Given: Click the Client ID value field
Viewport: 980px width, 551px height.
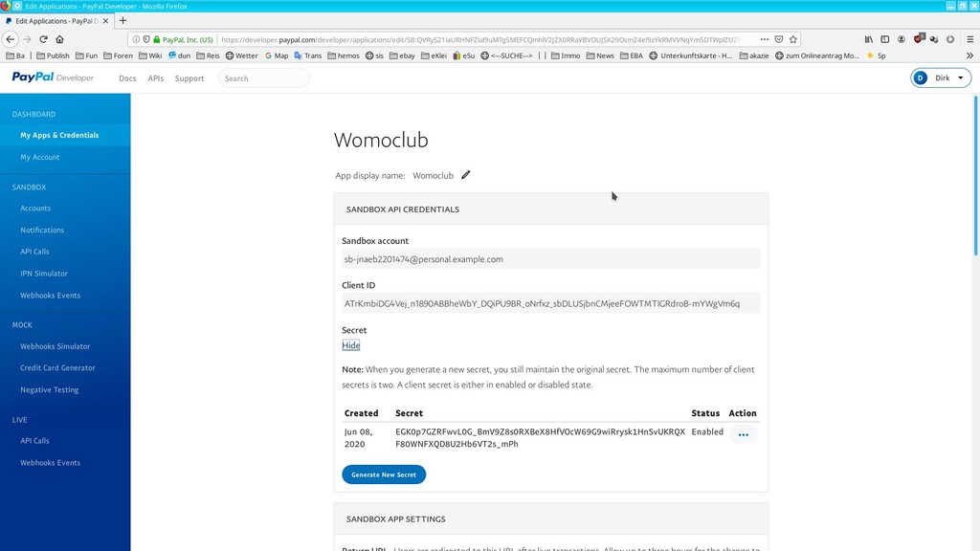Looking at the screenshot, I should (x=550, y=303).
